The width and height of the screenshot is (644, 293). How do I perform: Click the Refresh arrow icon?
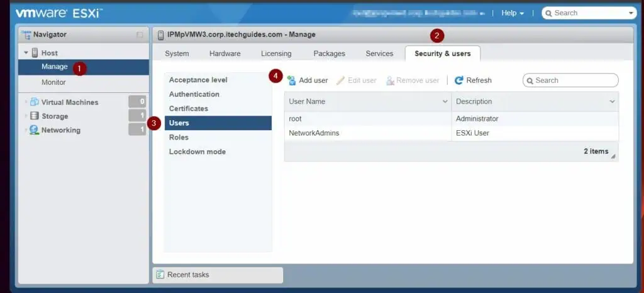[459, 80]
